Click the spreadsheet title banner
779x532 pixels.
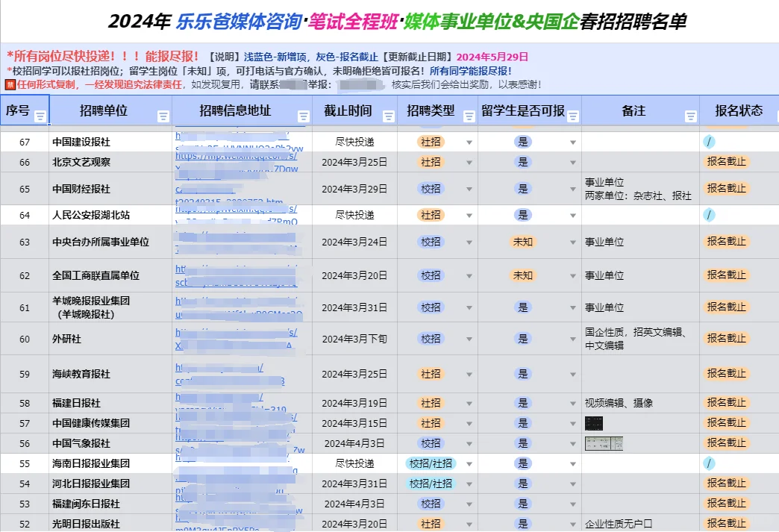point(397,22)
